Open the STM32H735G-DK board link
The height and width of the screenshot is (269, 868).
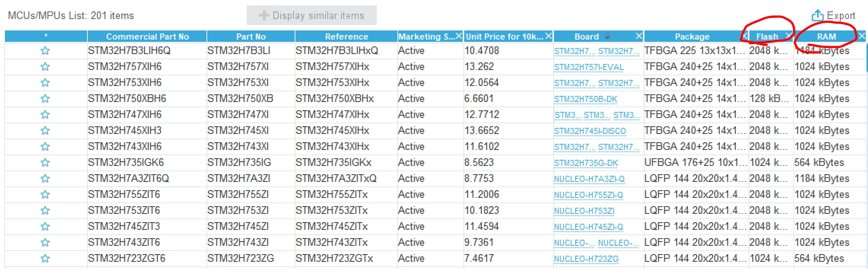click(586, 163)
